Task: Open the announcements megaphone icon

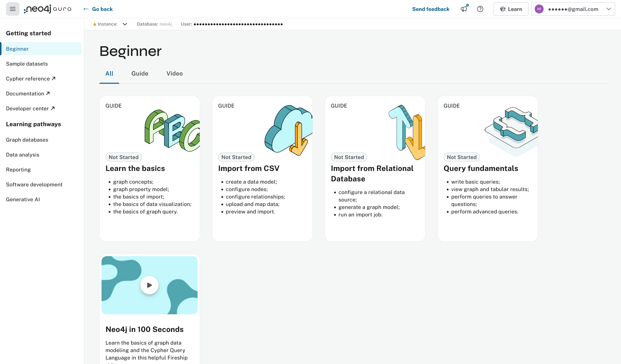Action: click(464, 9)
